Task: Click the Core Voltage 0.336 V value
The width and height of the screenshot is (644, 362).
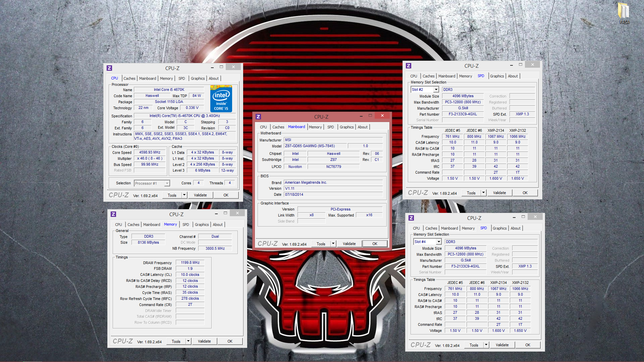Action: pos(192,108)
